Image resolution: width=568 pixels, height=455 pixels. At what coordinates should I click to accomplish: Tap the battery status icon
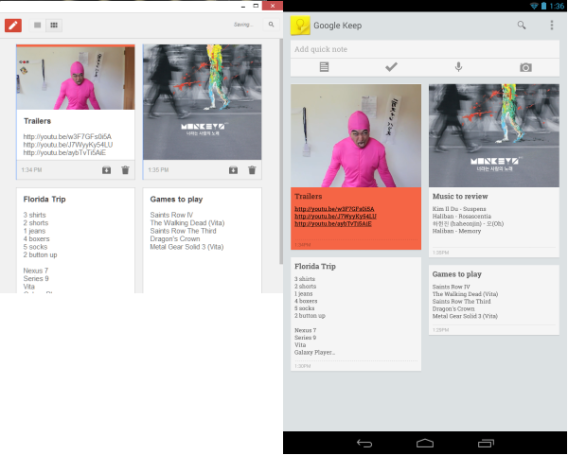pos(543,6)
